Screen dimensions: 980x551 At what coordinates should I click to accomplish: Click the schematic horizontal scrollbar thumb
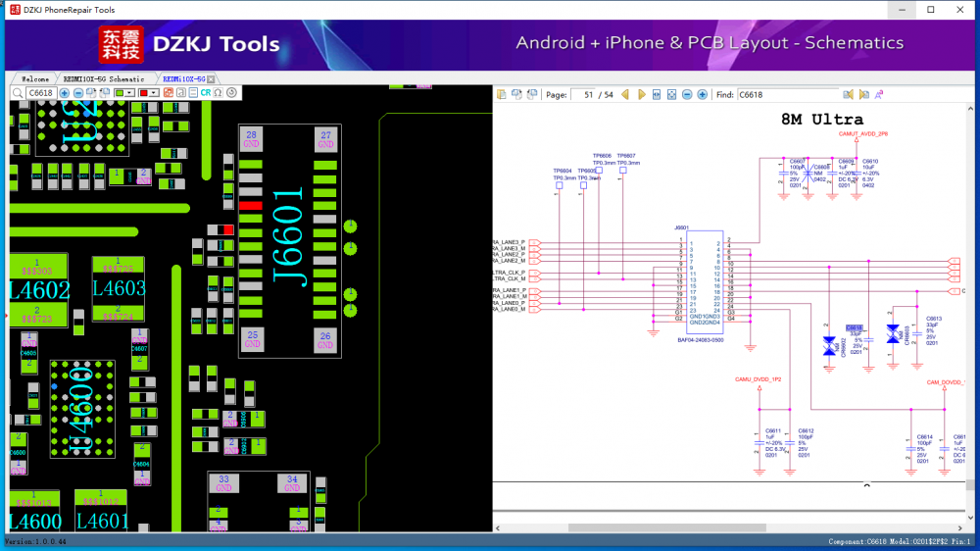tap(666, 527)
